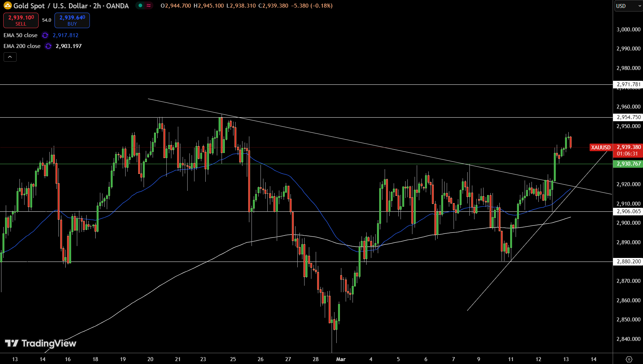Click the OANDA data source label
Image resolution: width=643 pixels, height=364 pixels.
click(117, 6)
